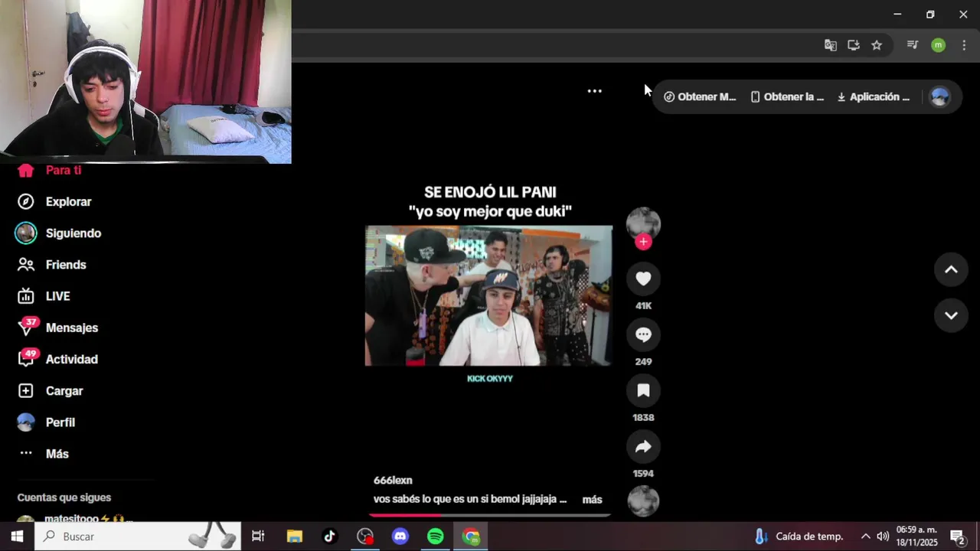Expand the caption with the más link
The image size is (980, 551).
point(592,500)
